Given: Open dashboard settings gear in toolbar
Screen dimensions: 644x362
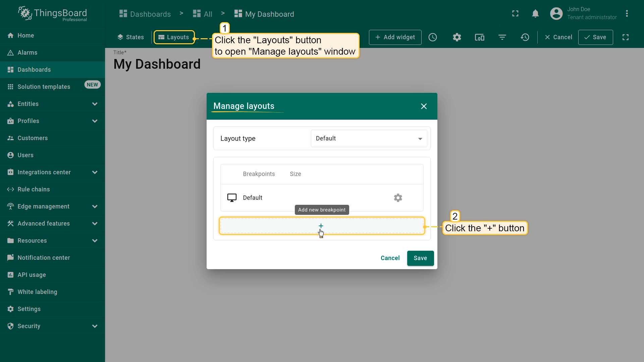Looking at the screenshot, I should [x=457, y=37].
